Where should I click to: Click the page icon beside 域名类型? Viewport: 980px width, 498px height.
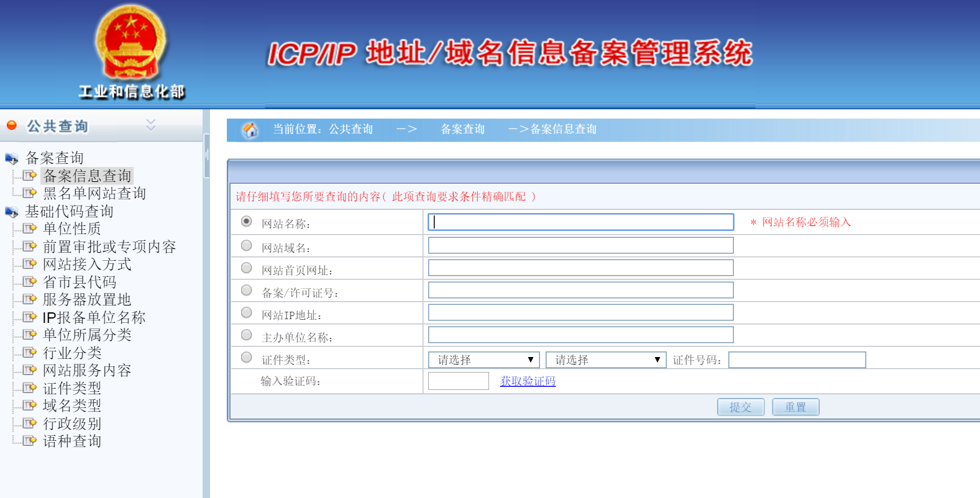coord(30,405)
